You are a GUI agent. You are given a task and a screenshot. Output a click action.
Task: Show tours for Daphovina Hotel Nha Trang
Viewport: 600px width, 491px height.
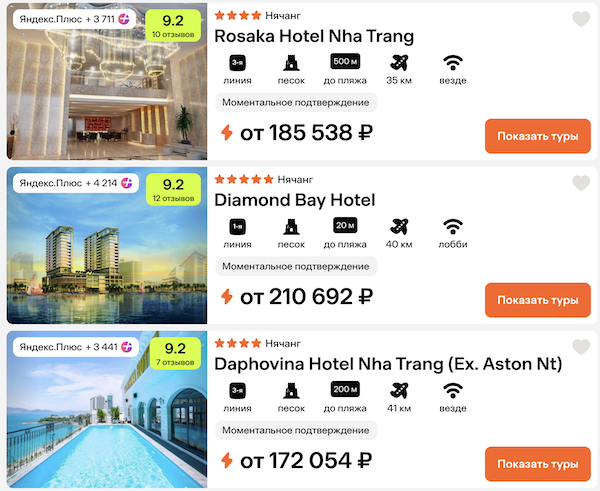click(x=538, y=464)
